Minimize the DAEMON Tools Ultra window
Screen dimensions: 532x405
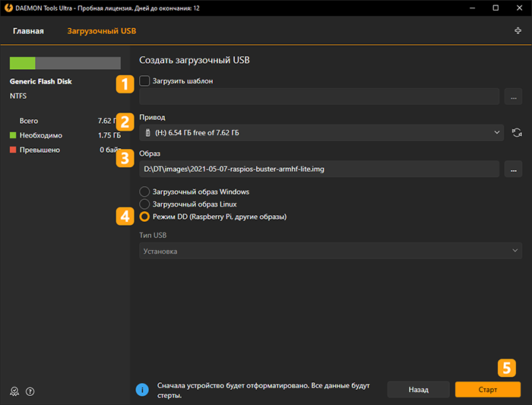[x=472, y=8]
